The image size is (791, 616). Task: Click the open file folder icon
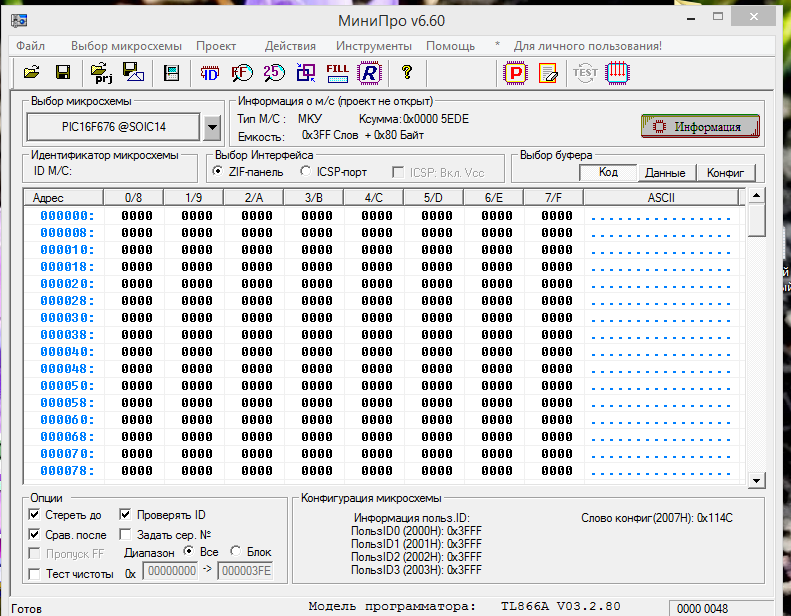tap(31, 72)
